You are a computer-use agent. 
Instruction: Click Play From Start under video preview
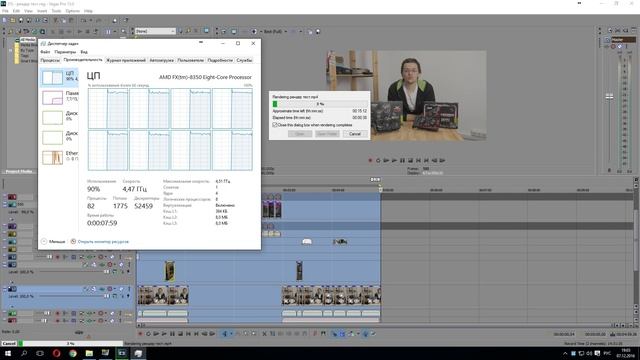pyautogui.click(x=386, y=160)
